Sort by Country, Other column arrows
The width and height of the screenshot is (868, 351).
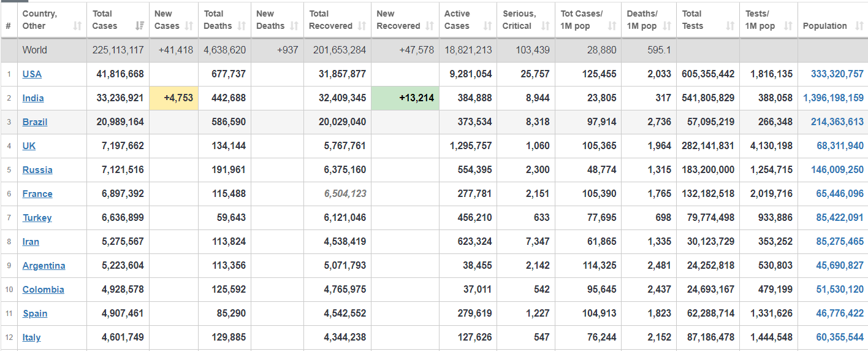(x=77, y=26)
